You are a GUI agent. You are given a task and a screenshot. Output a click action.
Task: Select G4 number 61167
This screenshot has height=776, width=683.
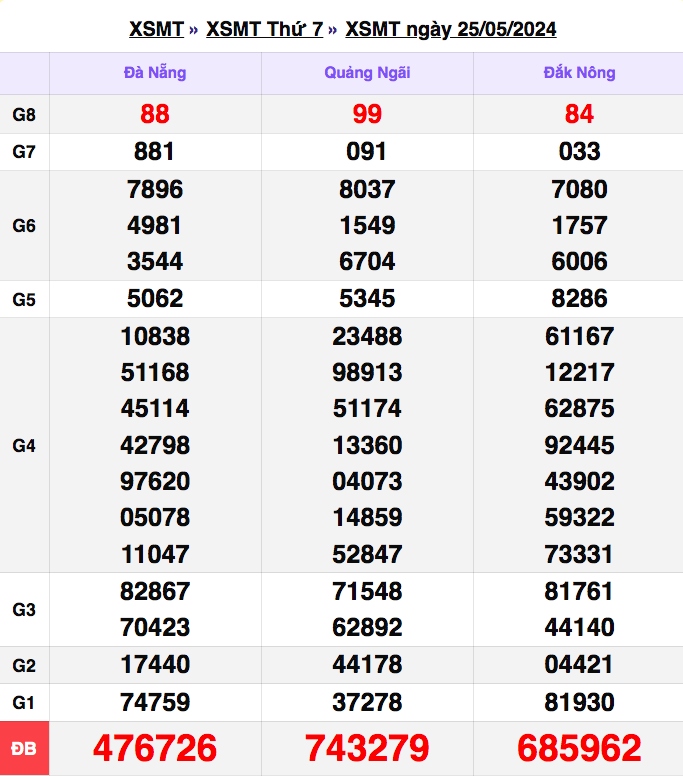click(x=580, y=337)
